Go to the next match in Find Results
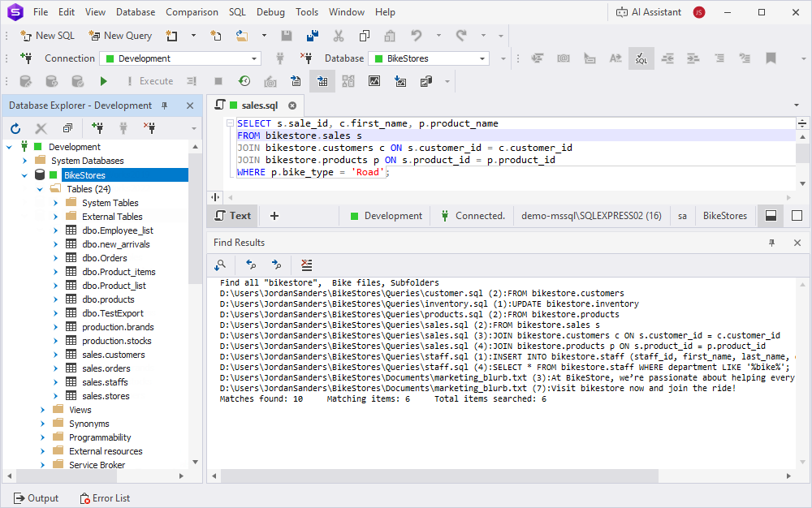 (x=275, y=265)
